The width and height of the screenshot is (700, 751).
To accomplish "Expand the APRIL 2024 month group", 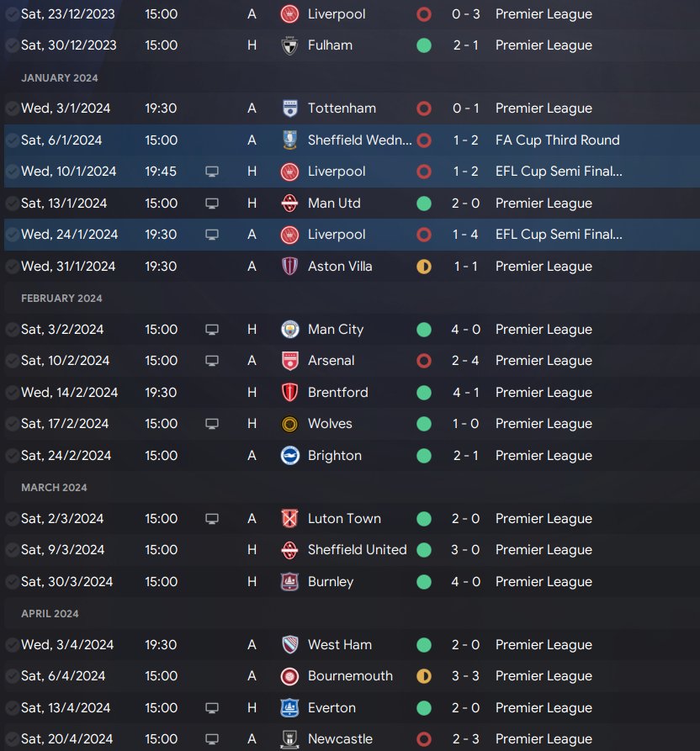I will coord(50,613).
